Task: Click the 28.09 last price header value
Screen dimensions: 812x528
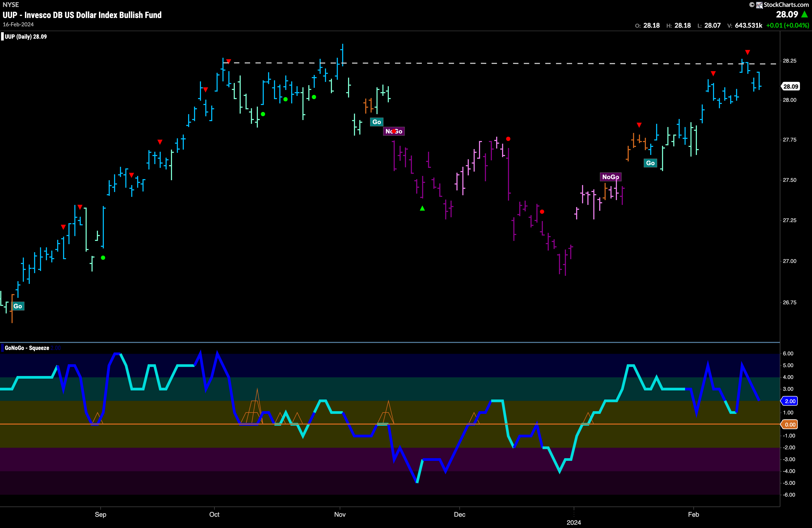Action: tap(787, 14)
